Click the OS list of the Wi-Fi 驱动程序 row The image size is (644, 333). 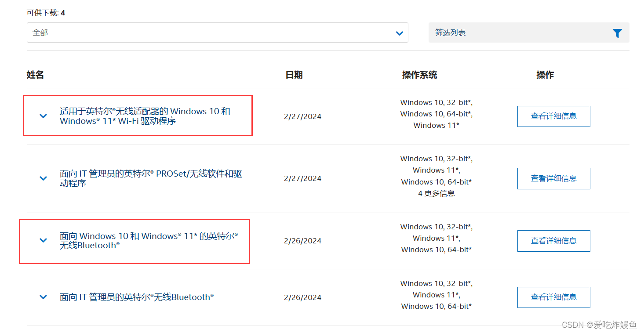coord(436,114)
